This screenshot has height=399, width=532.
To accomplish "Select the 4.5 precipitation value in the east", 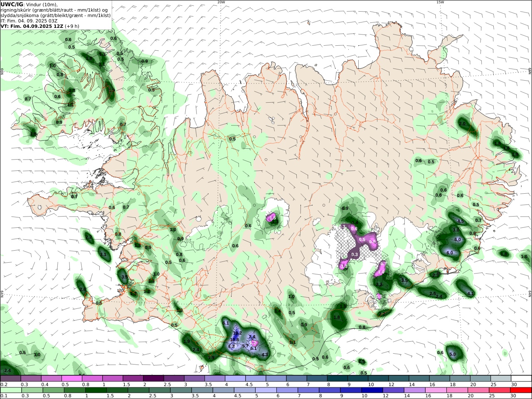I will point(460,222).
